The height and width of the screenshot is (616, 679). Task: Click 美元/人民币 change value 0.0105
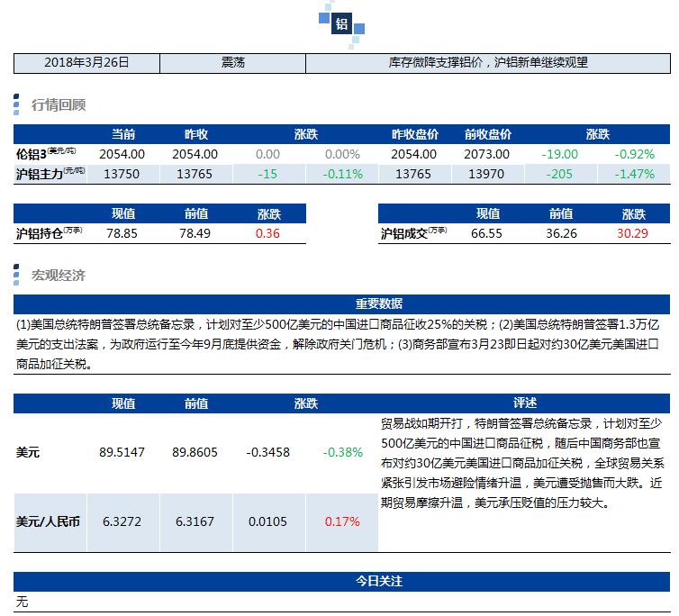(267, 521)
